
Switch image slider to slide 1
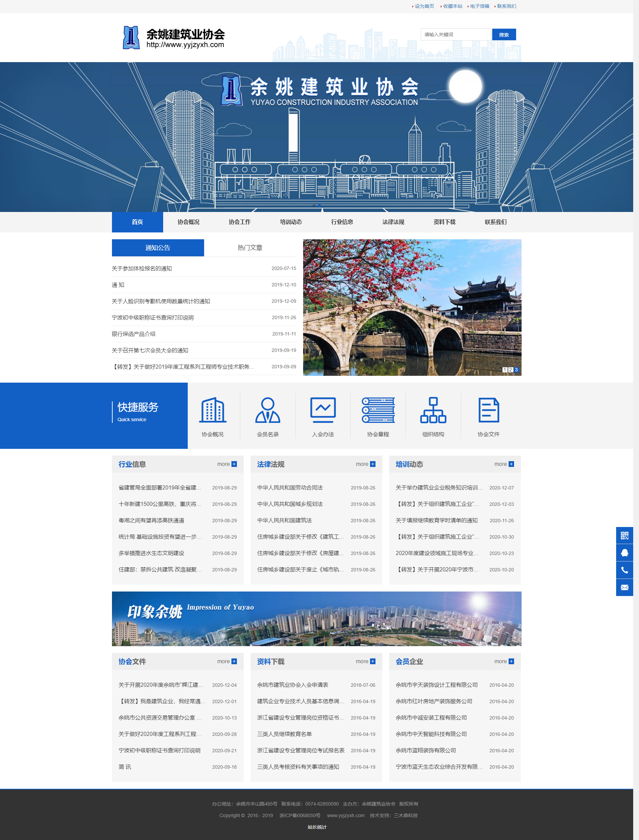pyautogui.click(x=505, y=370)
